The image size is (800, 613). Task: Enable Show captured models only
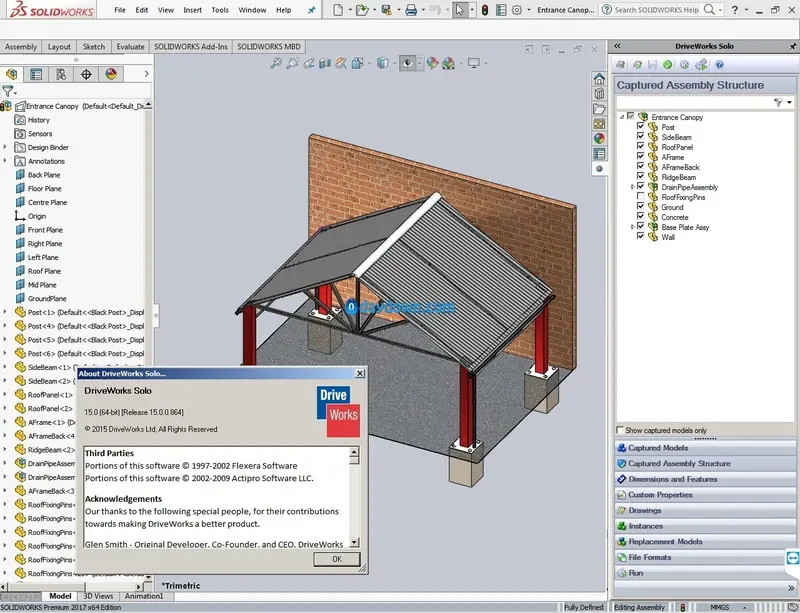(x=620, y=430)
